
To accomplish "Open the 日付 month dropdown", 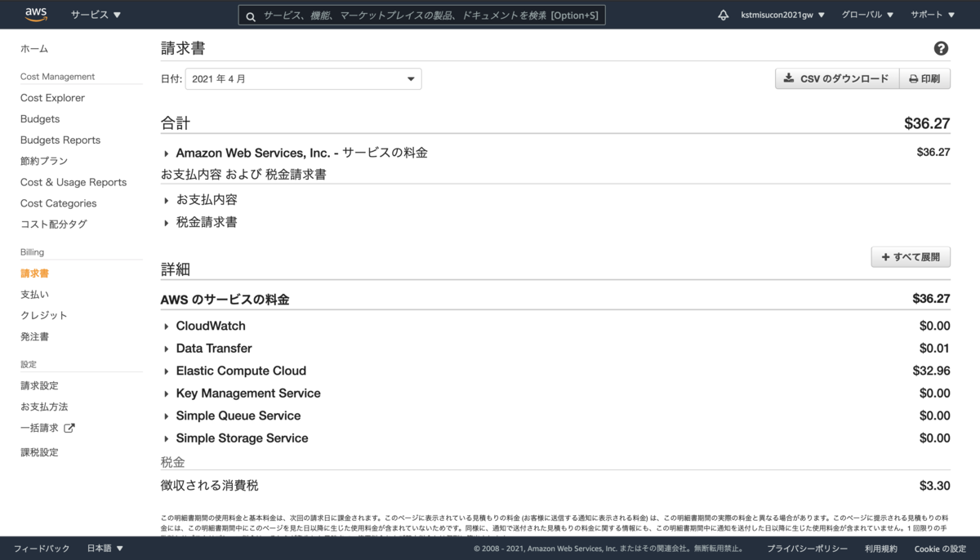I will click(x=304, y=79).
